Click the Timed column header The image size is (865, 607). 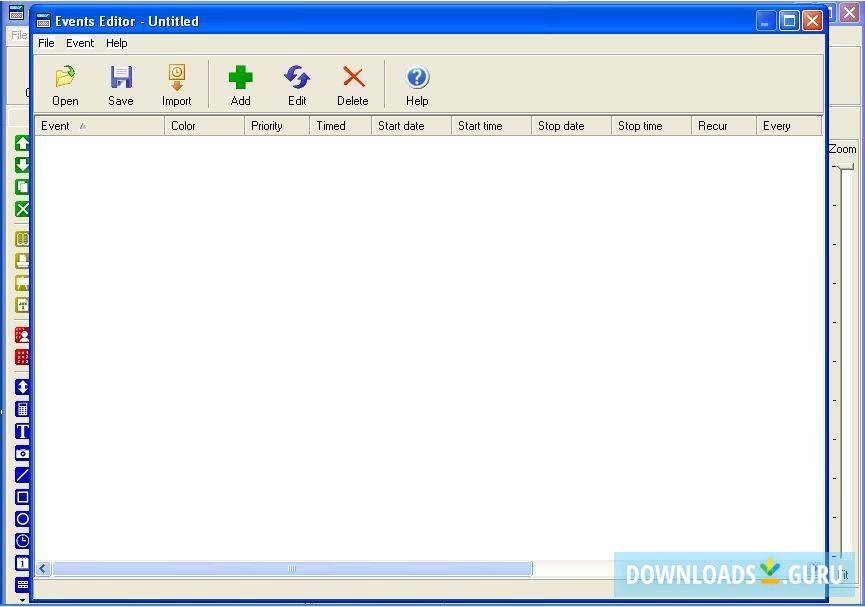click(x=340, y=126)
